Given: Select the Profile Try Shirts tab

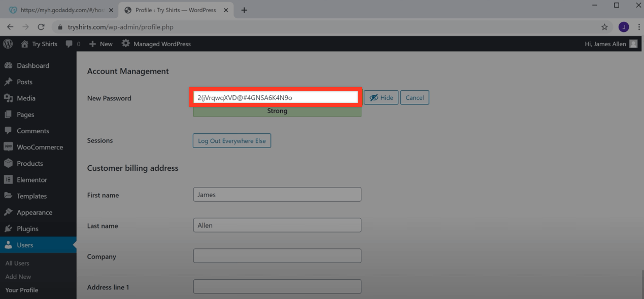Looking at the screenshot, I should point(176,10).
